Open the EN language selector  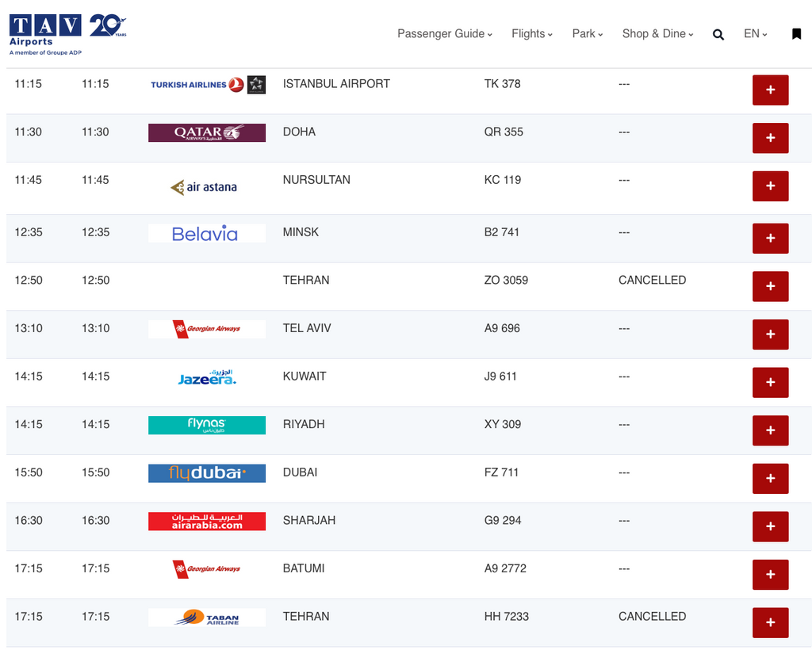pos(755,34)
